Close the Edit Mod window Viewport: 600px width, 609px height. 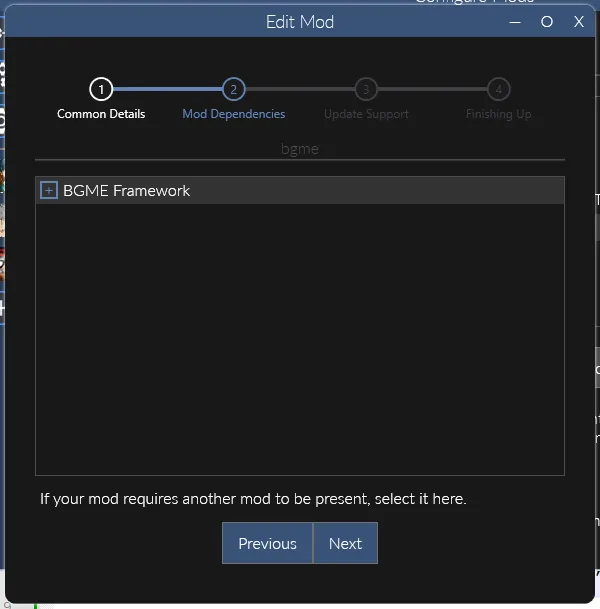579,22
